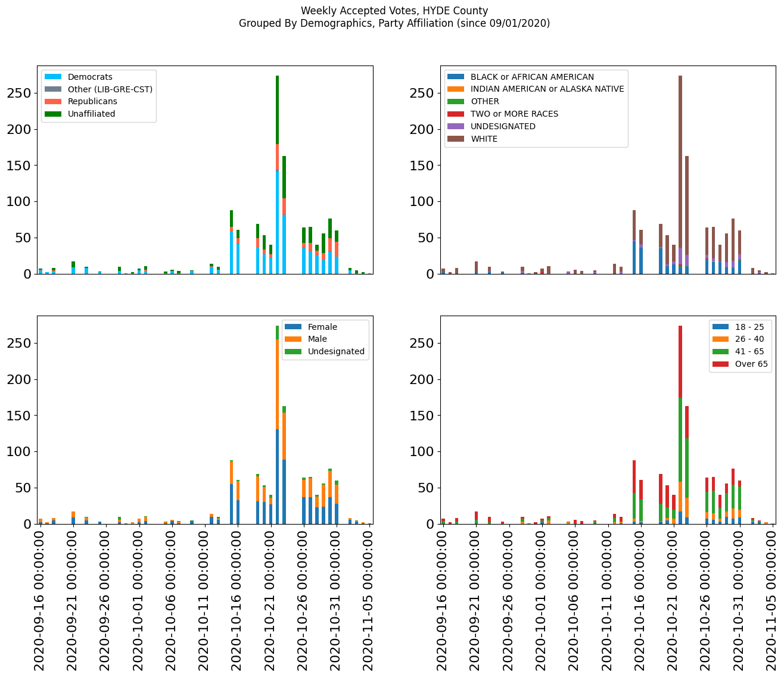Click '2020-09-16' tick under age chart
784x677 pixels.
[x=443, y=601]
